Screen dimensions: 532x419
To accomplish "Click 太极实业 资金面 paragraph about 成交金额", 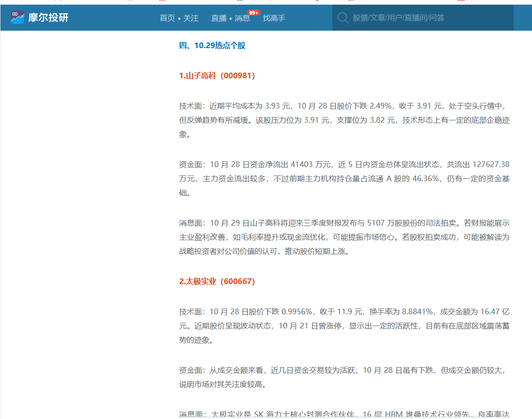I will pos(344,377).
